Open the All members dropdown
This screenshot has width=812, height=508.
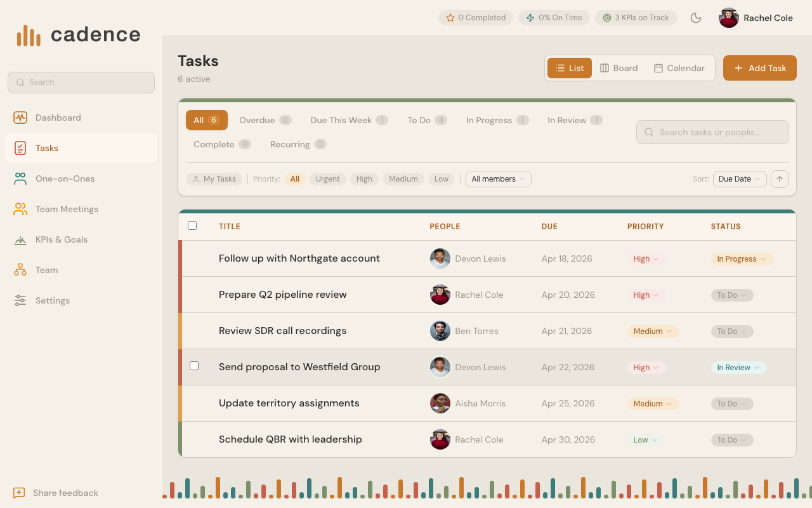coord(498,179)
